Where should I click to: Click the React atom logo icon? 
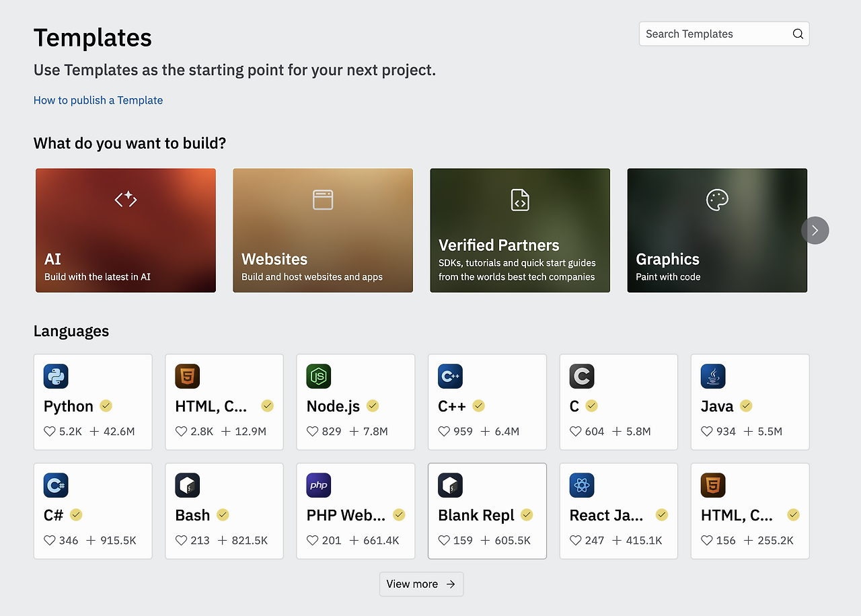582,486
